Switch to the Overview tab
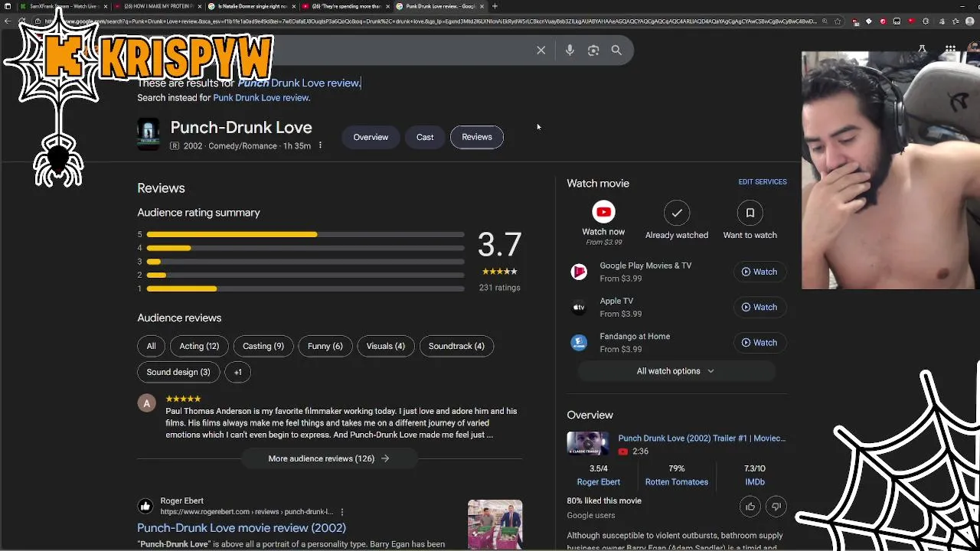The image size is (980, 551). coord(371,137)
